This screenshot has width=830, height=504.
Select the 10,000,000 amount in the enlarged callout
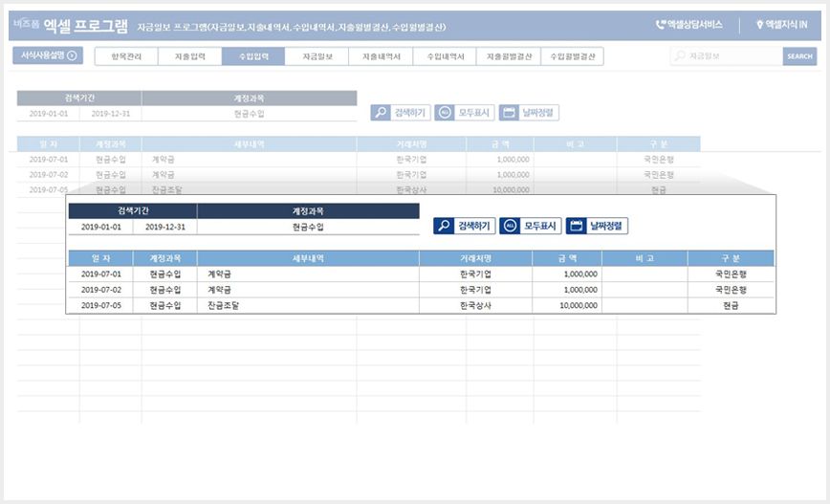point(567,305)
